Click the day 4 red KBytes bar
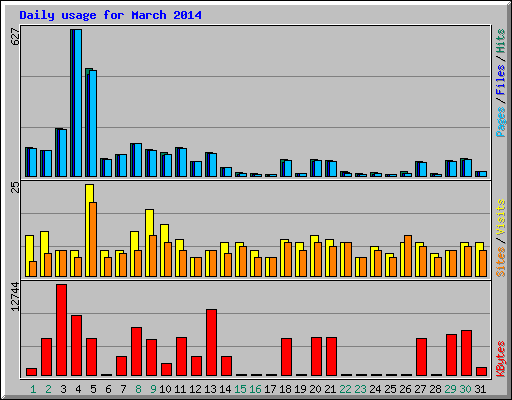Image resolution: width=512 pixels, height=400 pixels. click(76, 346)
